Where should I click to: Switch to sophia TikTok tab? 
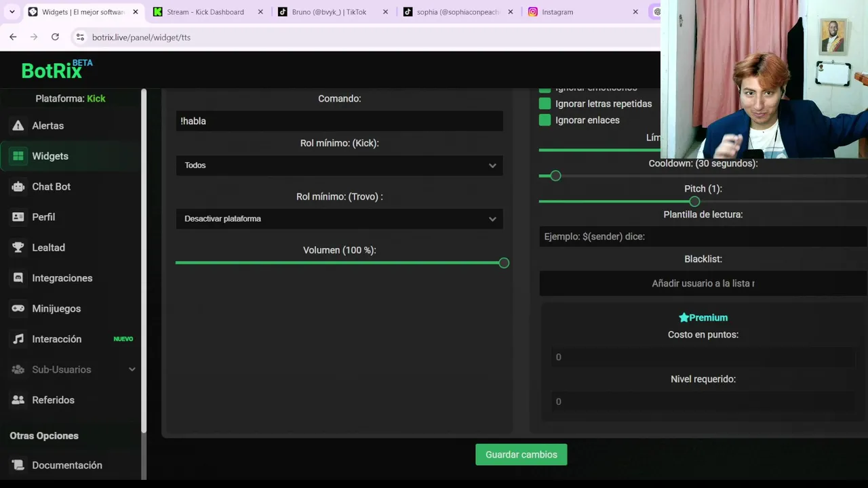coord(458,12)
